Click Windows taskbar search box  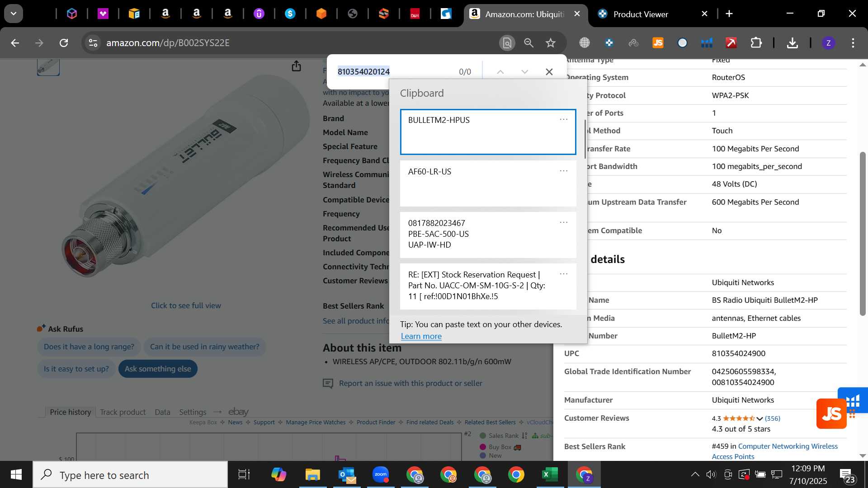tap(130, 475)
